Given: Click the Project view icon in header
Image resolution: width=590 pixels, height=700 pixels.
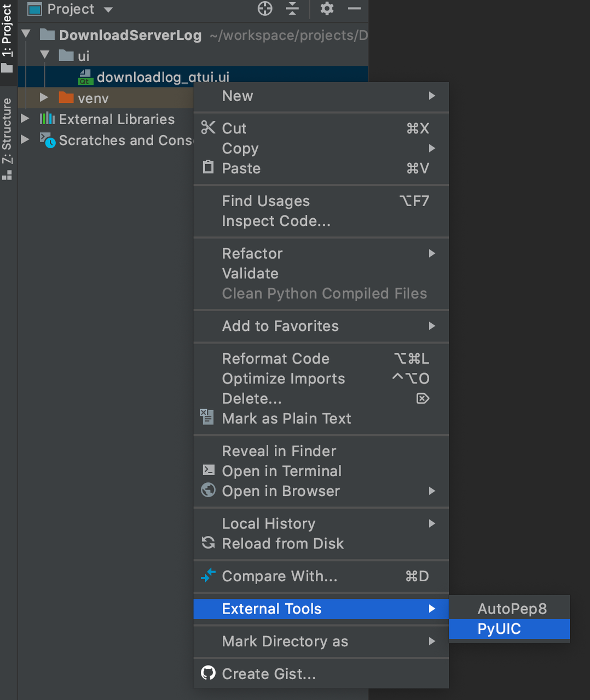Looking at the screenshot, I should (34, 9).
